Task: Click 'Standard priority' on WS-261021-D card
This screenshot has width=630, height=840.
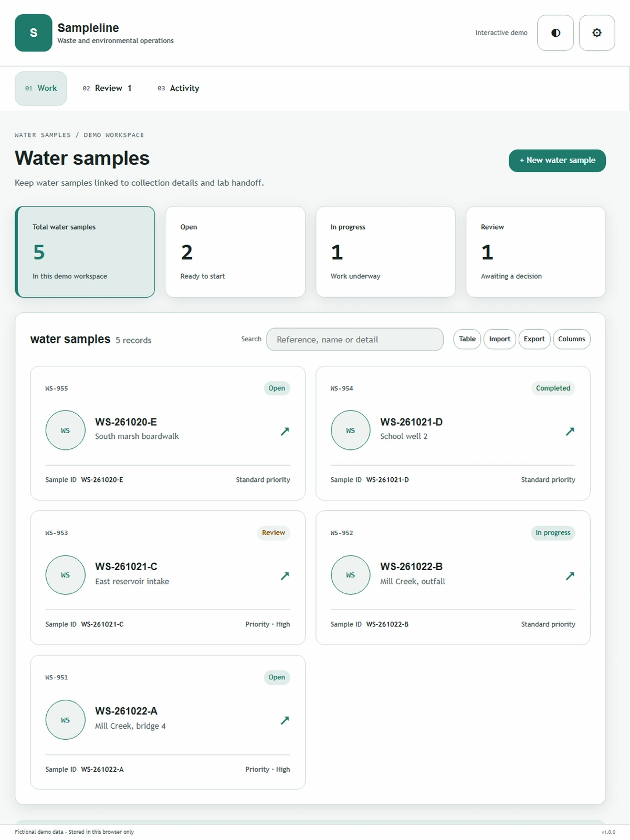Action: pyautogui.click(x=548, y=480)
